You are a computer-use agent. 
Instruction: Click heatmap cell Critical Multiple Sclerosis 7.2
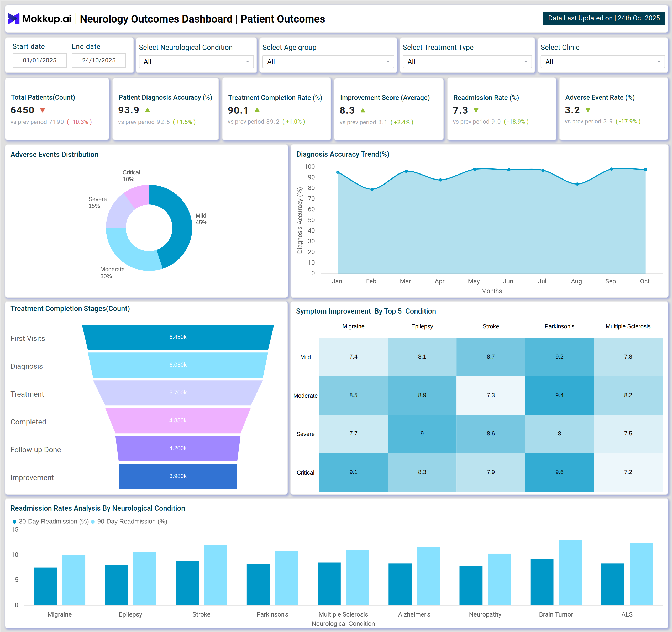point(628,472)
